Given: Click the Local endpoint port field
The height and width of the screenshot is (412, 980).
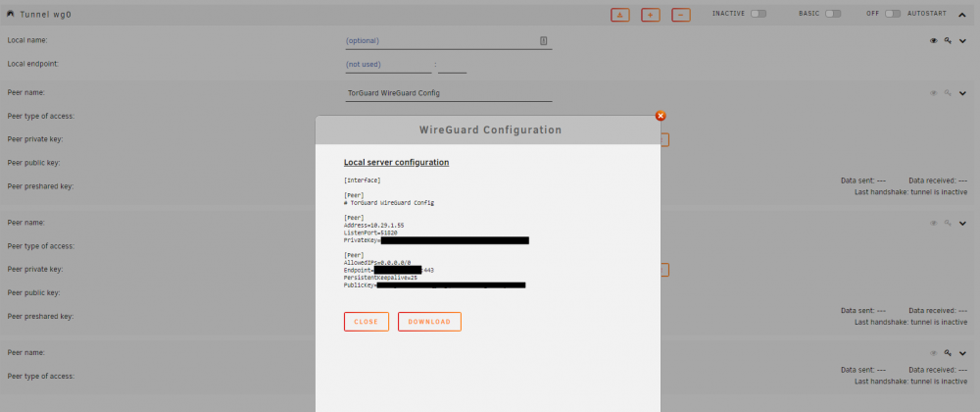Looking at the screenshot, I should [x=452, y=65].
